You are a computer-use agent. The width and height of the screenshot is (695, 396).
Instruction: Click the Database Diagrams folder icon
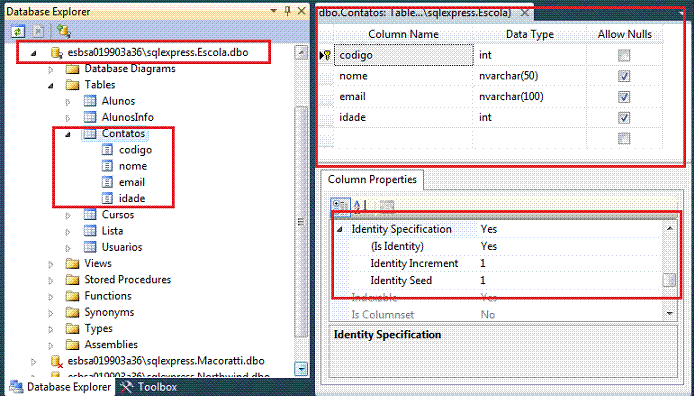[x=72, y=69]
